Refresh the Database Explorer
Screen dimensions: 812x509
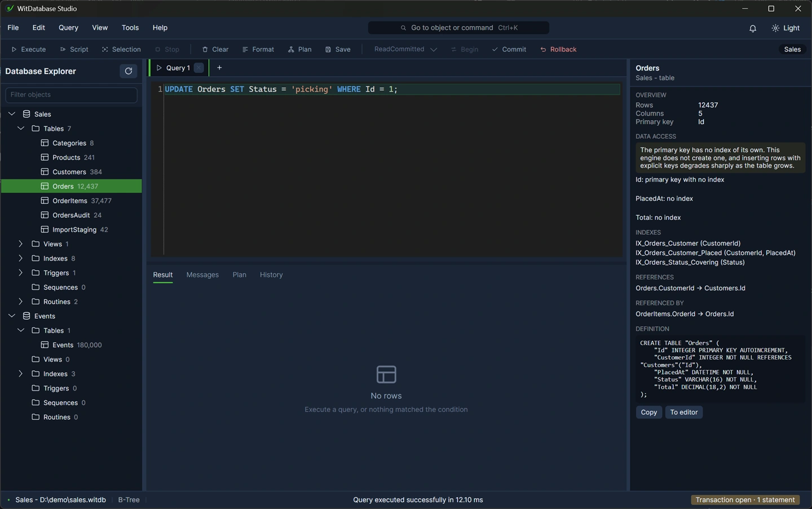point(129,71)
